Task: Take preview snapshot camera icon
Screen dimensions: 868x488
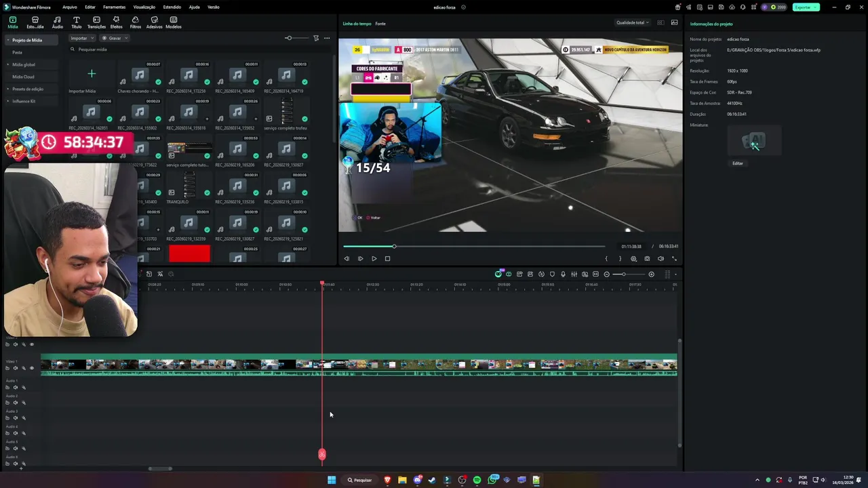Action: [647, 258]
